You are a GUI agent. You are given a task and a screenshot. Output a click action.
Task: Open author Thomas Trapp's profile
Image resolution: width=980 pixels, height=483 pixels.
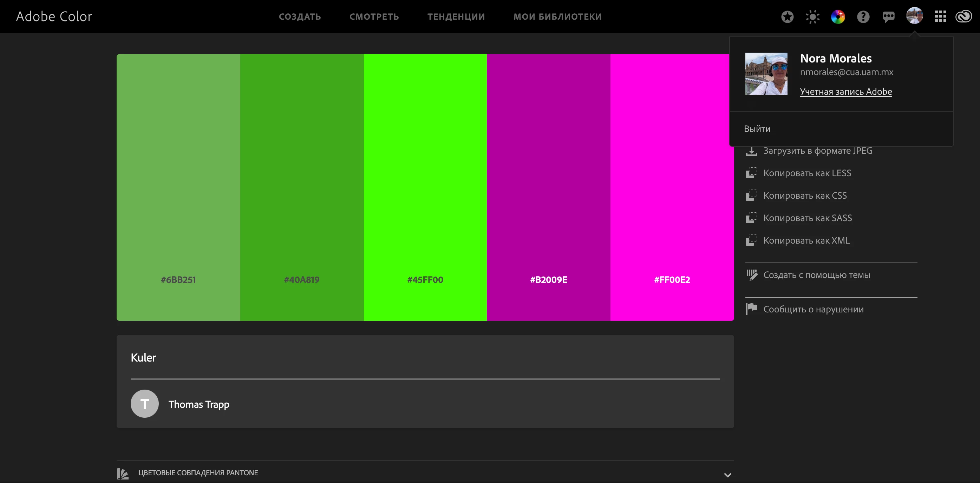(x=198, y=404)
